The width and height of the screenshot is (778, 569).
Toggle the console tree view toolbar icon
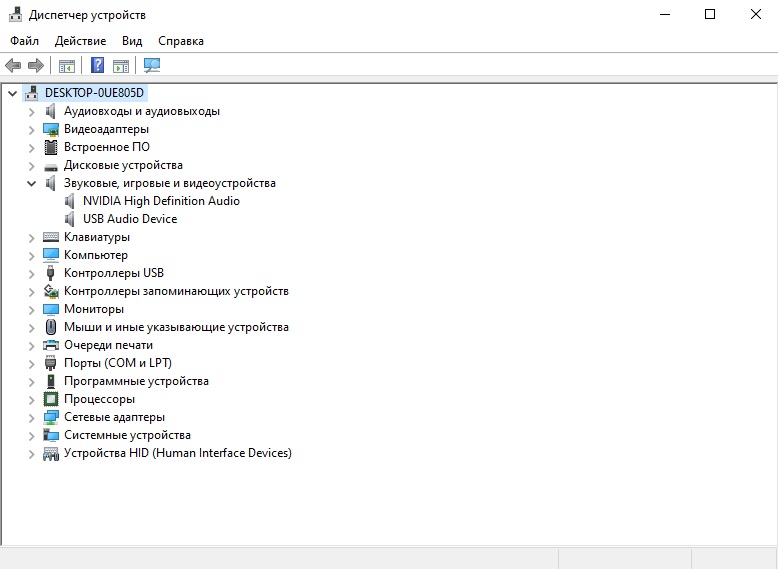coord(66,65)
